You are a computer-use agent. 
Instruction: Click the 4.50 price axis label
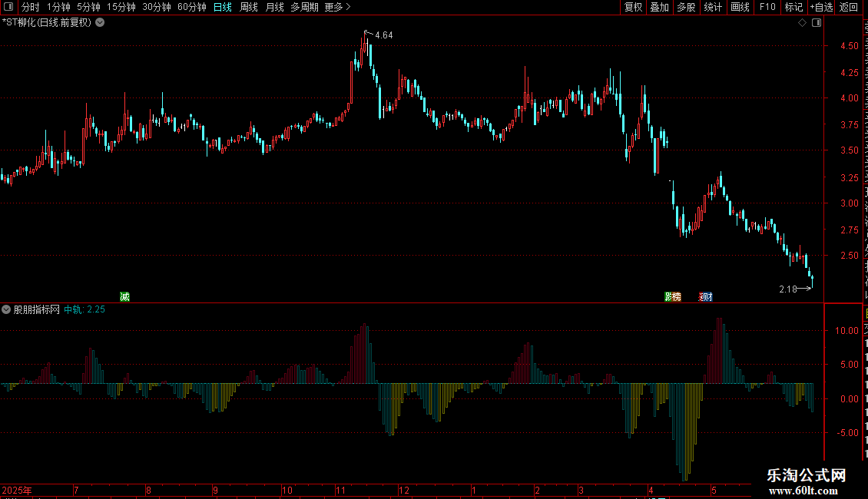click(x=850, y=47)
